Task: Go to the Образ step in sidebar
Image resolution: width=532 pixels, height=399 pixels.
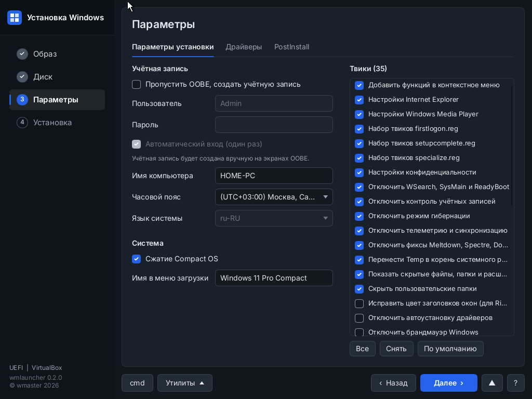Action: coord(57,54)
